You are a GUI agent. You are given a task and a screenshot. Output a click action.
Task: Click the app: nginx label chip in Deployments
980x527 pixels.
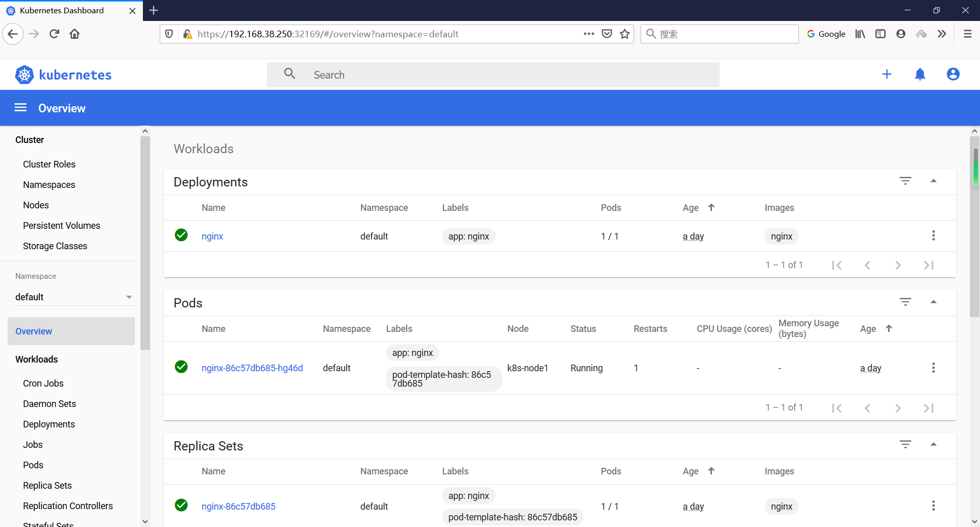(469, 236)
